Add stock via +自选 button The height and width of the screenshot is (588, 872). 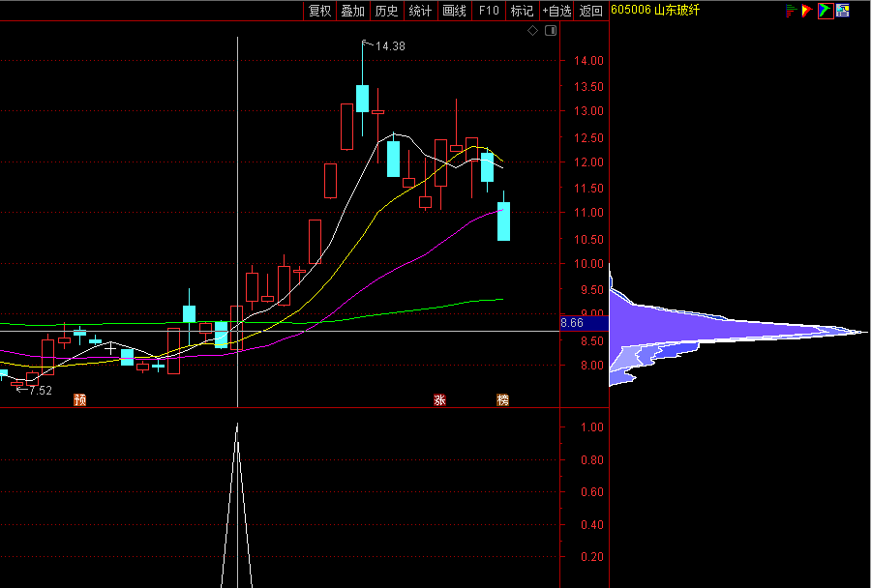(x=556, y=11)
